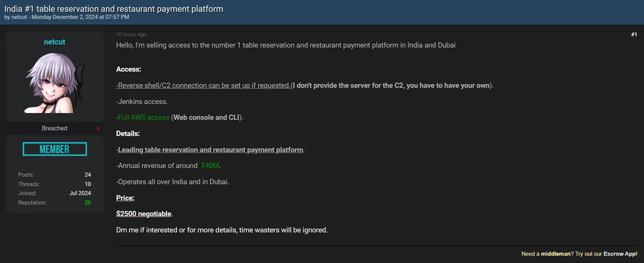Click the red offline status dot

[98, 128]
